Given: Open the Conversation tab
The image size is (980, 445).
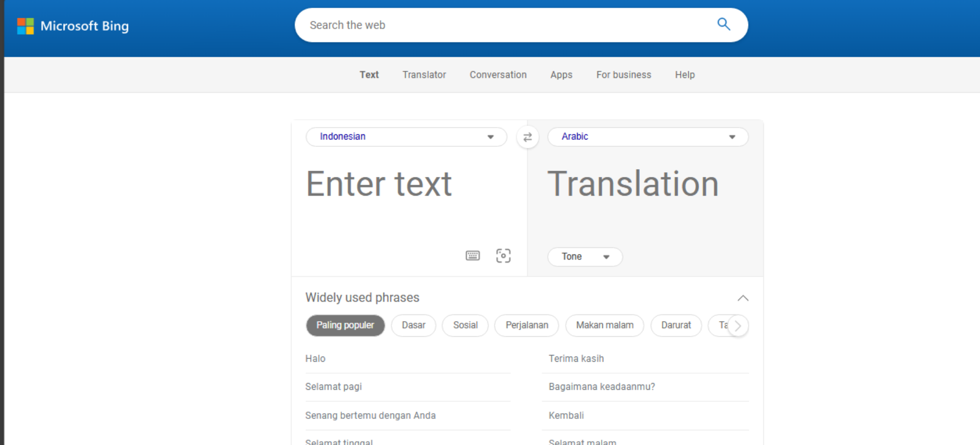Looking at the screenshot, I should (498, 75).
